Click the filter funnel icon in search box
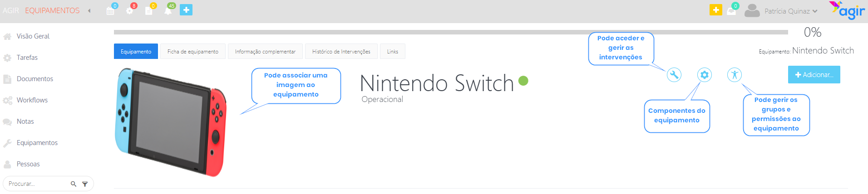868x194 pixels. coord(85,184)
